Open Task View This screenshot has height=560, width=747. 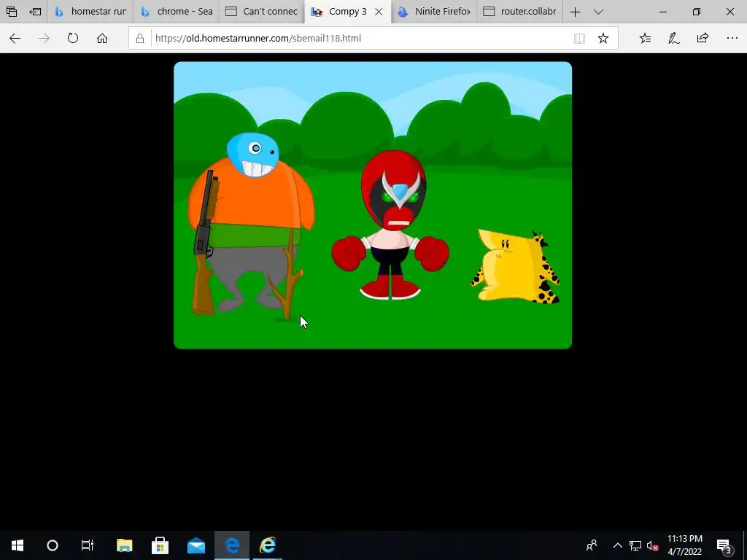(x=88, y=545)
